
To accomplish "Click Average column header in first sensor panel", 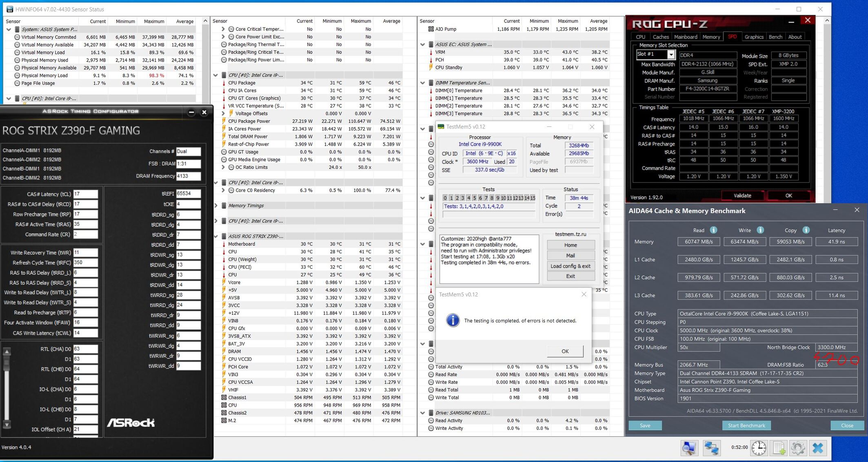I will [184, 21].
